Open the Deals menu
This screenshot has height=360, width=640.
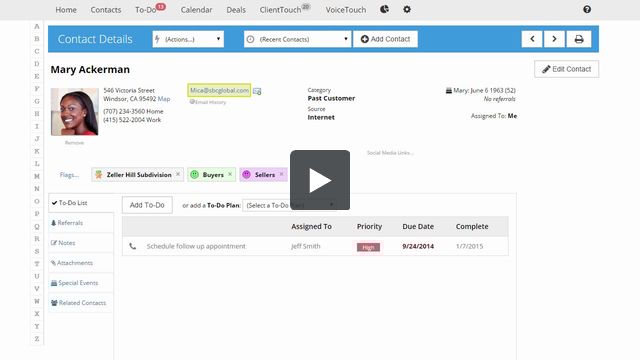tap(236, 10)
